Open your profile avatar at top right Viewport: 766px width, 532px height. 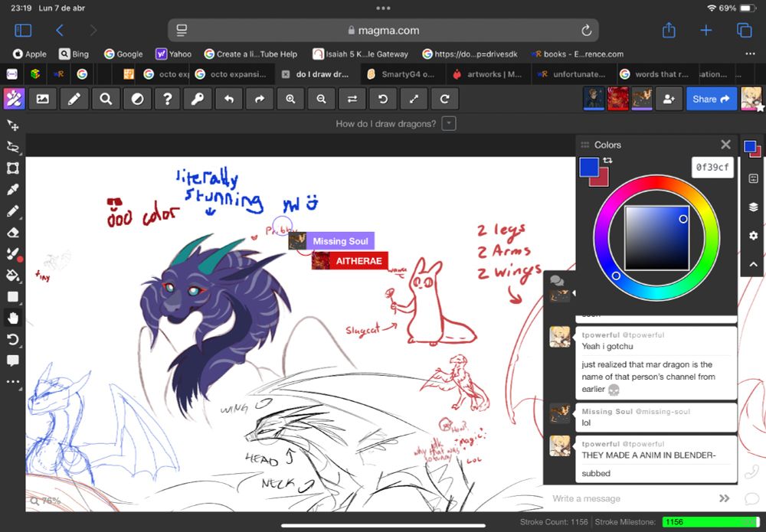tap(751, 99)
